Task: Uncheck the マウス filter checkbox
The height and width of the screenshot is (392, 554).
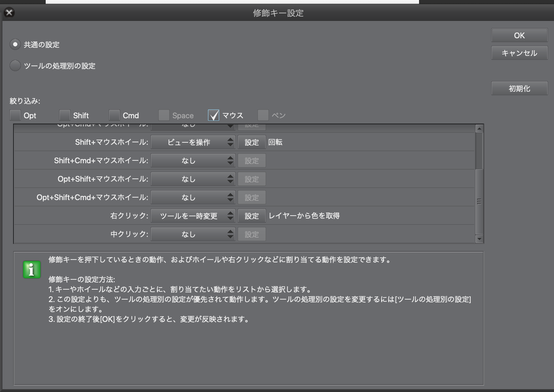Action: pos(214,115)
